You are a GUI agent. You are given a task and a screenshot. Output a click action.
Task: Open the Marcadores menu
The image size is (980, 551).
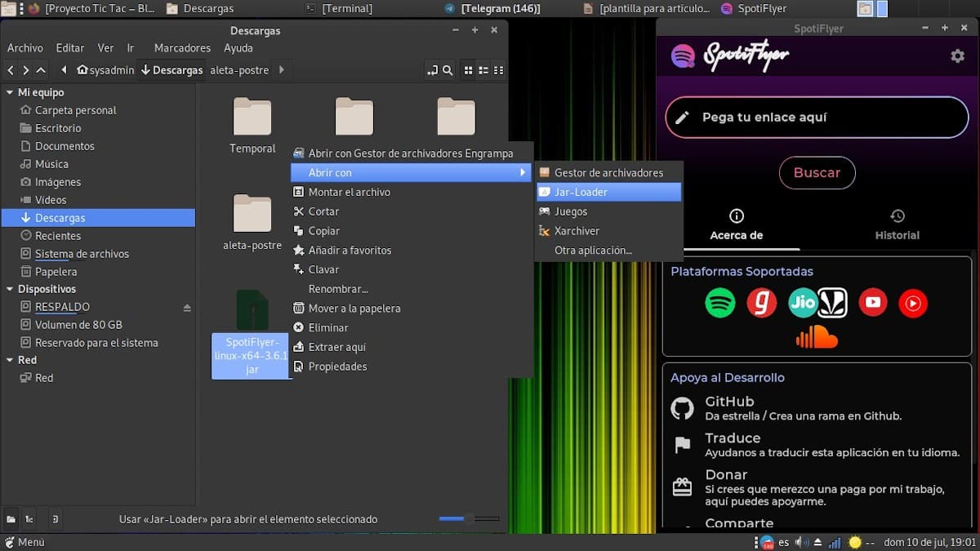click(181, 47)
